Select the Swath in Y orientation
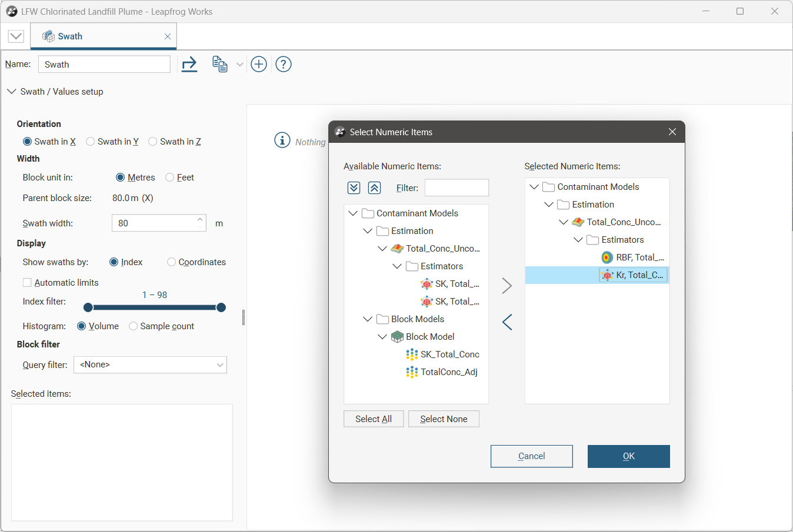 pyautogui.click(x=91, y=142)
